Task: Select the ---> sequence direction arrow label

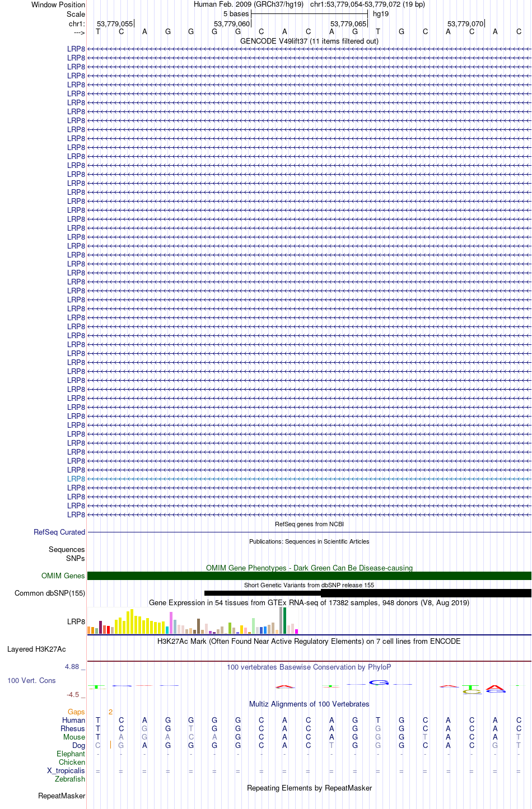Action: [79, 33]
